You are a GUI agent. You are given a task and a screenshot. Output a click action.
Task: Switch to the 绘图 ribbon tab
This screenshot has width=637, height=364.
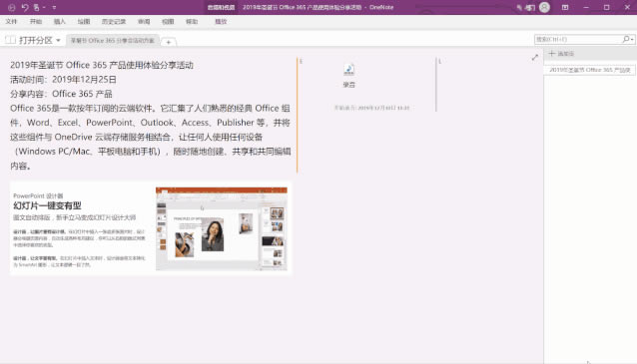84,22
